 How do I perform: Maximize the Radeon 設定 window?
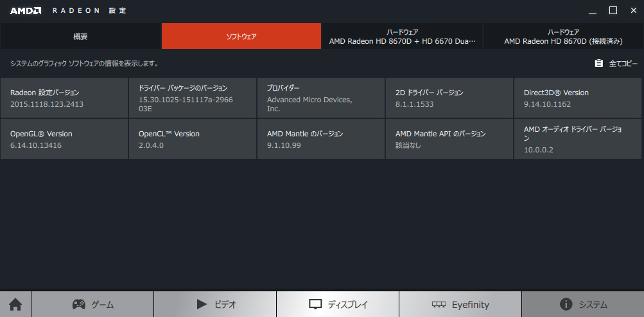tap(613, 11)
